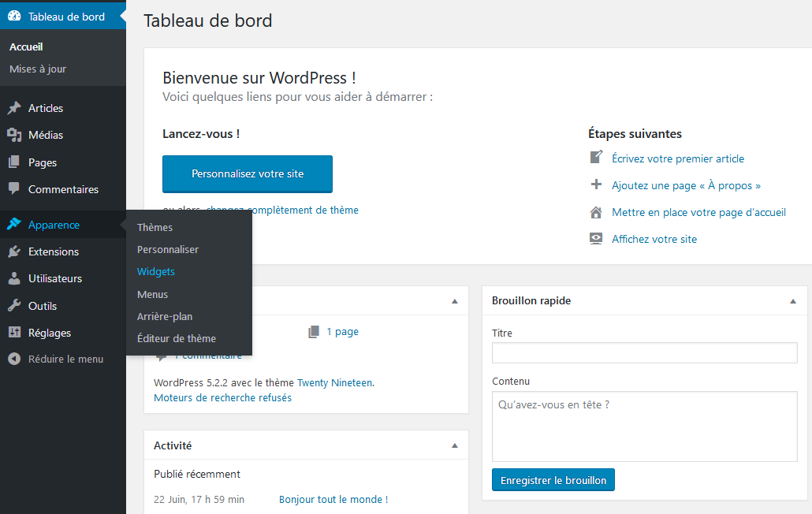
Task: Open the Extensions menu label
Action: [x=54, y=251]
